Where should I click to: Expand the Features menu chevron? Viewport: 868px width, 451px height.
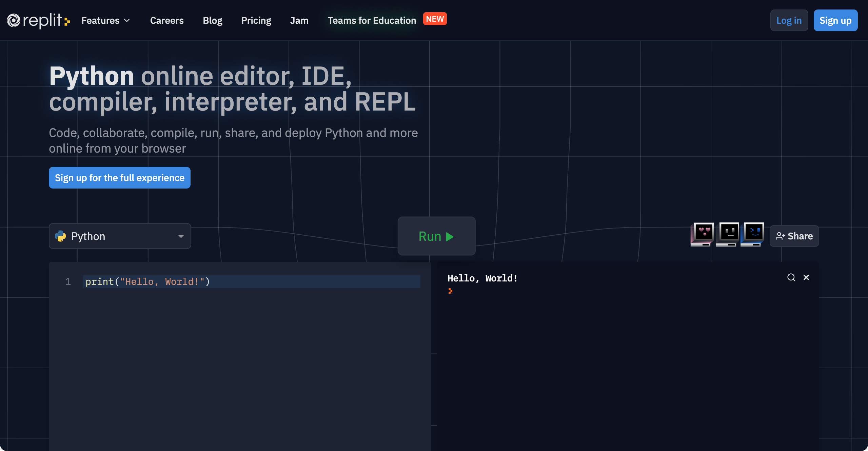tap(127, 21)
